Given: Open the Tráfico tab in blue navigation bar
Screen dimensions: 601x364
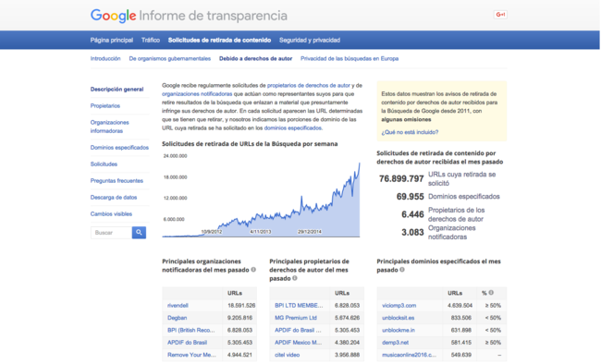Looking at the screenshot, I should [151, 40].
